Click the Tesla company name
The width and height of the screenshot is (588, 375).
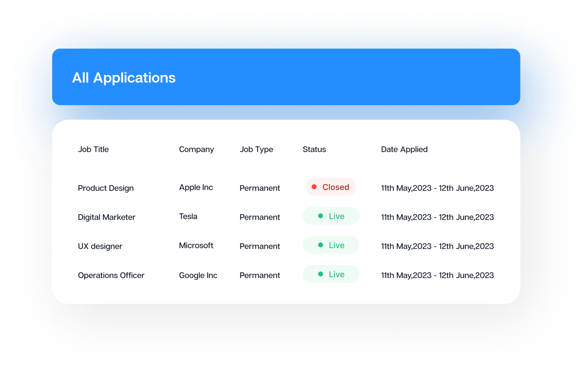188,216
